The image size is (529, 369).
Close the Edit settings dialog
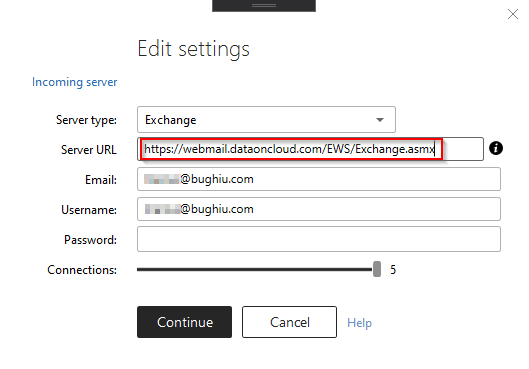point(513,14)
